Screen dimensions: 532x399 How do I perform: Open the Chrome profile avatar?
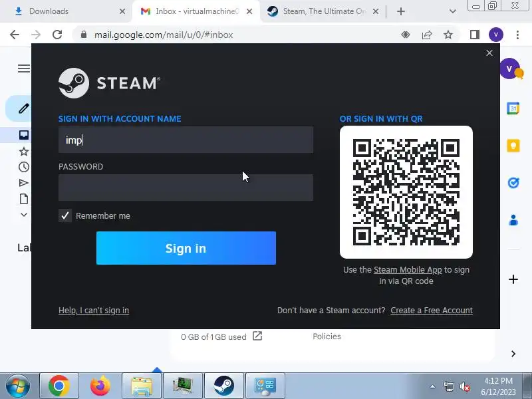point(496,35)
